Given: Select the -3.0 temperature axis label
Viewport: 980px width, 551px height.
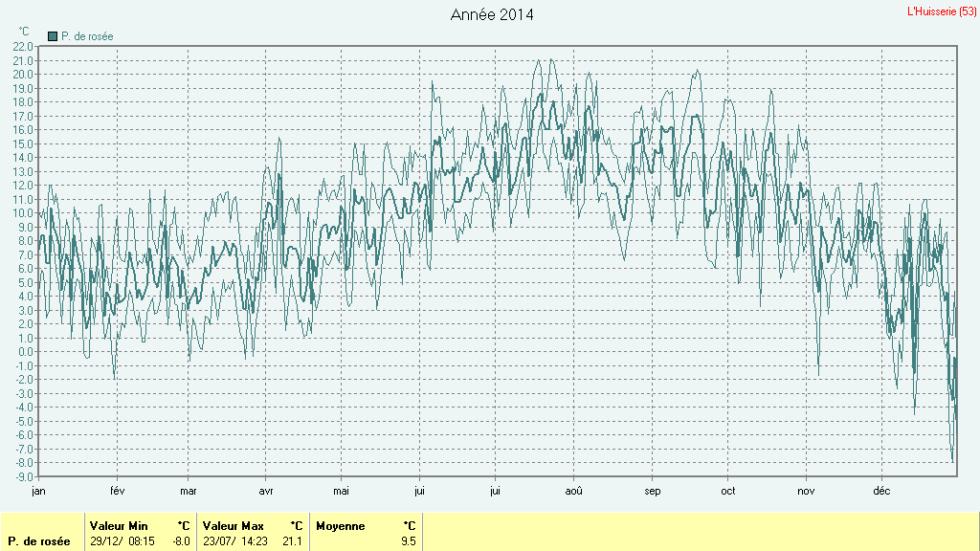Looking at the screenshot, I should pyautogui.click(x=24, y=393).
